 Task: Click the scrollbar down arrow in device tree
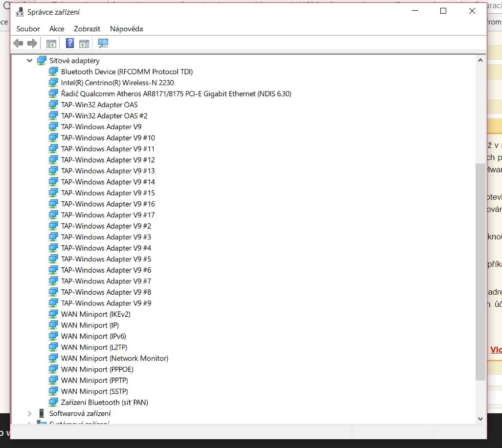480,419
